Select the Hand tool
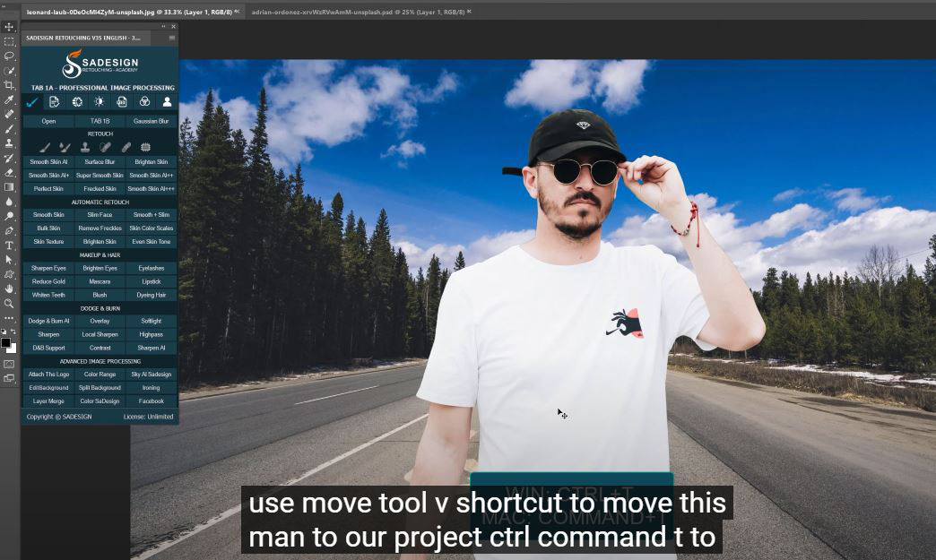Viewport: 936px width, 560px height. pos(9,289)
